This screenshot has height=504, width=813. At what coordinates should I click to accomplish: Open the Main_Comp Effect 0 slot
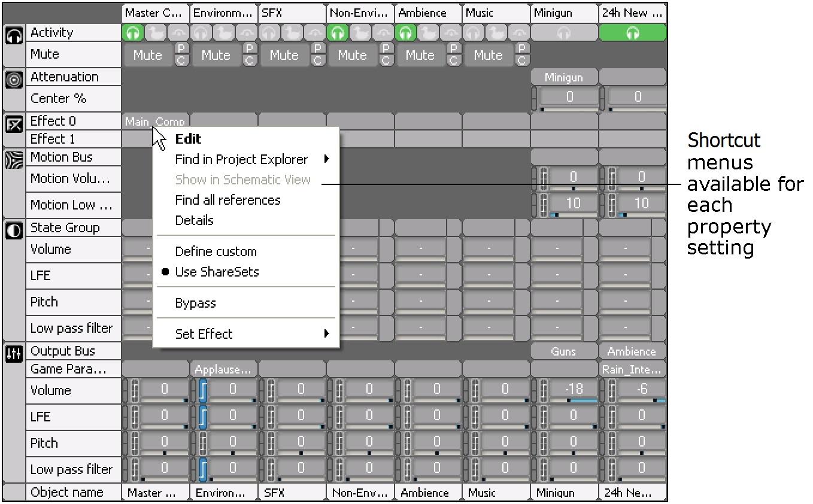click(x=155, y=122)
